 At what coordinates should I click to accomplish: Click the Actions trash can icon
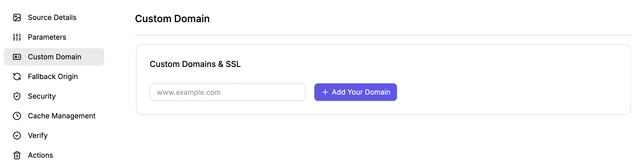click(x=17, y=155)
